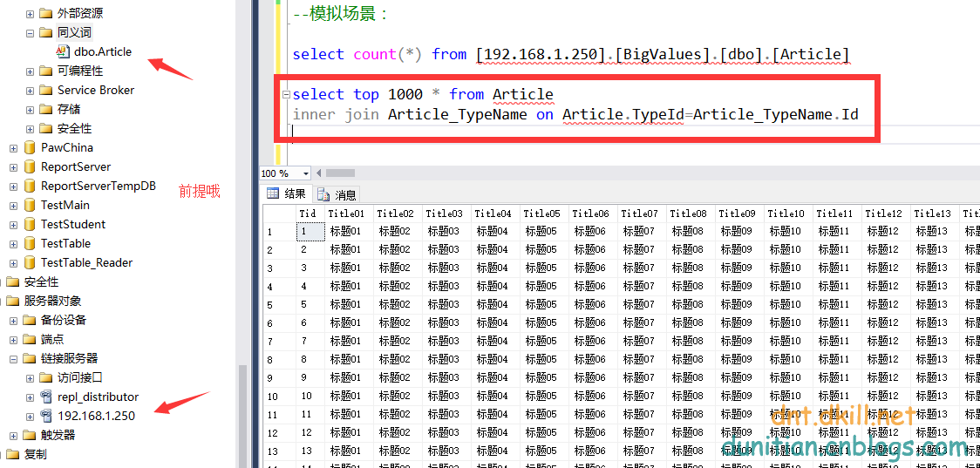Click the TestStudent database icon

(30, 224)
